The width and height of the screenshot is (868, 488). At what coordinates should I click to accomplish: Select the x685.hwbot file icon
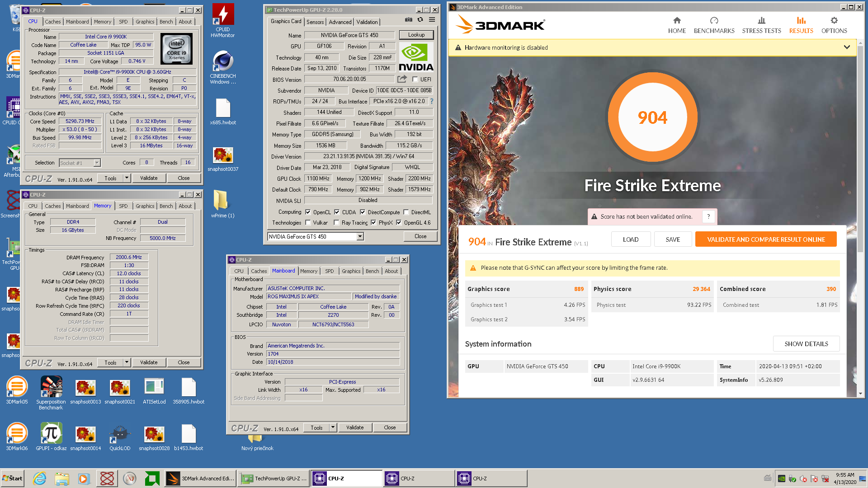pyautogui.click(x=223, y=112)
